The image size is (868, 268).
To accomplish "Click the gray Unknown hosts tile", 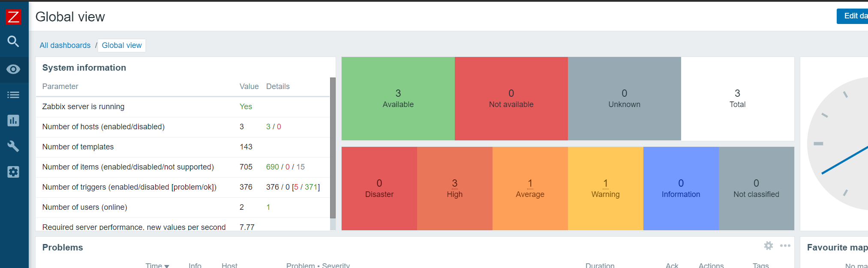I will pyautogui.click(x=625, y=99).
